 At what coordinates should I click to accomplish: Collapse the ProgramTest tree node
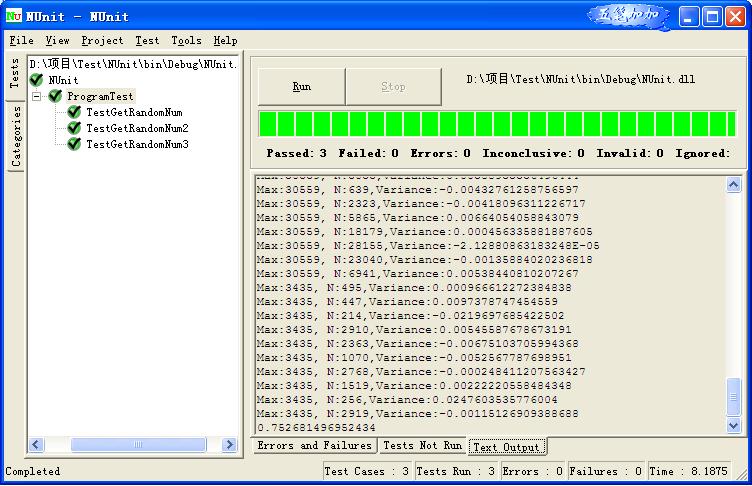click(36, 96)
